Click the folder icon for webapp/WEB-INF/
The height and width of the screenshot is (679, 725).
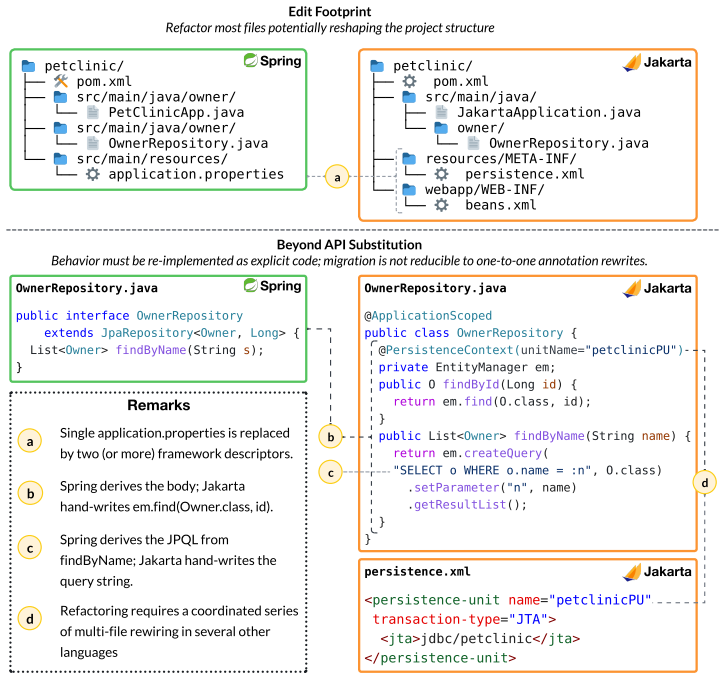(409, 190)
